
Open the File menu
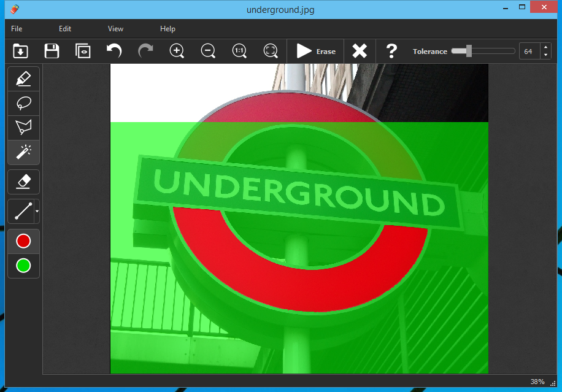click(17, 28)
